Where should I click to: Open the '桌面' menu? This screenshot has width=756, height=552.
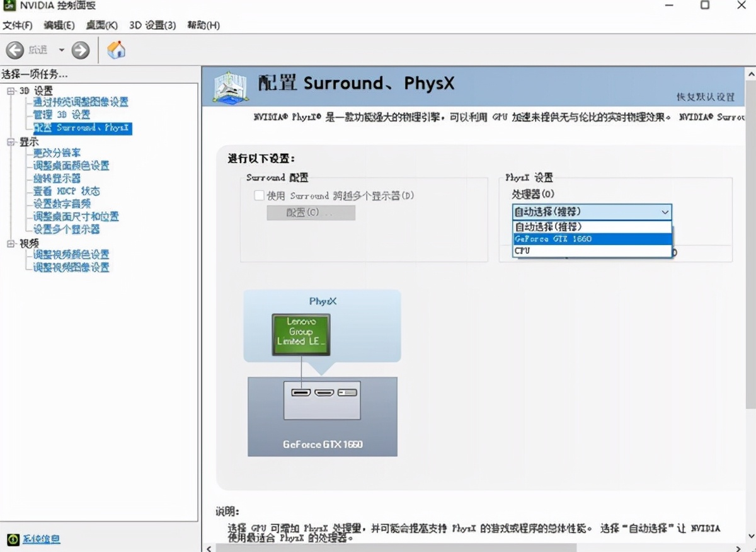click(x=101, y=26)
